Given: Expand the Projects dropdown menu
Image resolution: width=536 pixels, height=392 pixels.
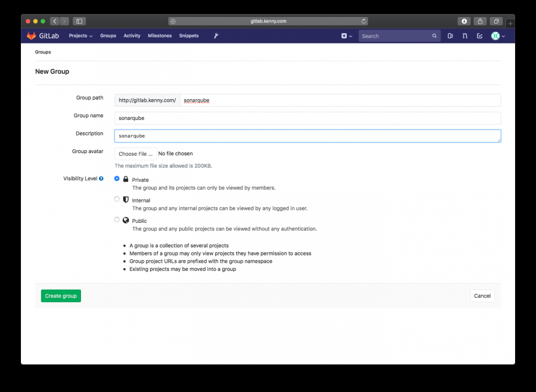Looking at the screenshot, I should (81, 36).
